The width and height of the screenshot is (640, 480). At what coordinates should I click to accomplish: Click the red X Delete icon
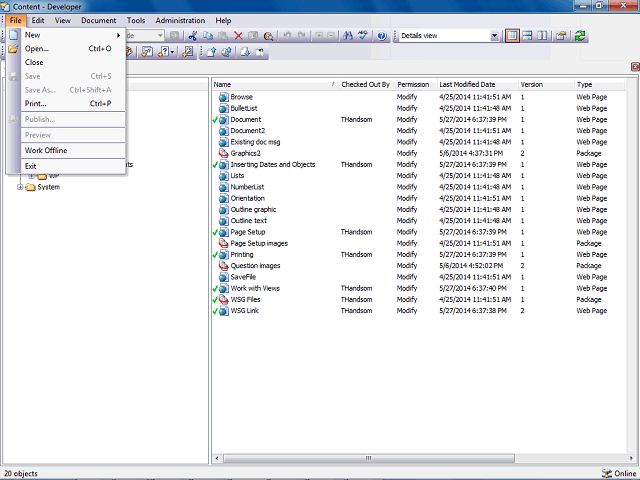tap(238, 36)
